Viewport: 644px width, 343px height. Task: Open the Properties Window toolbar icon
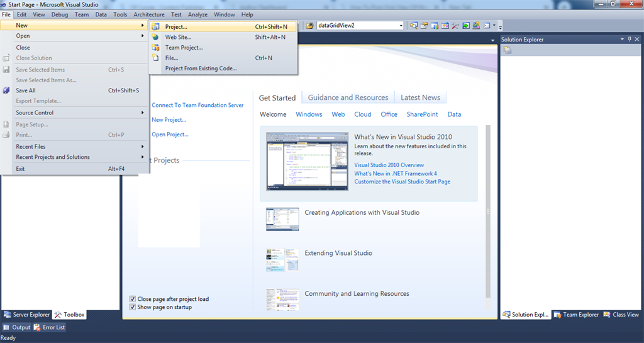(x=425, y=25)
